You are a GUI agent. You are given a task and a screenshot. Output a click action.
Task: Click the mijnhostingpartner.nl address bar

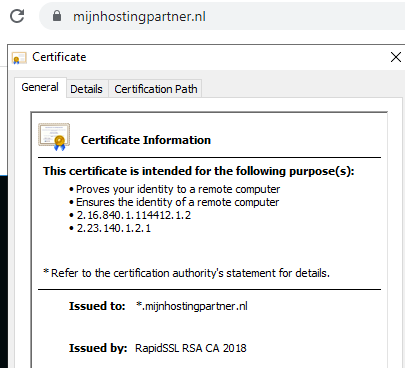(222, 16)
